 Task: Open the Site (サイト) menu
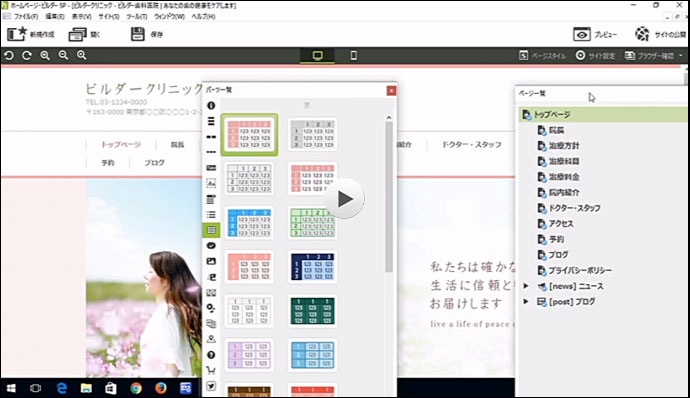[x=109, y=16]
